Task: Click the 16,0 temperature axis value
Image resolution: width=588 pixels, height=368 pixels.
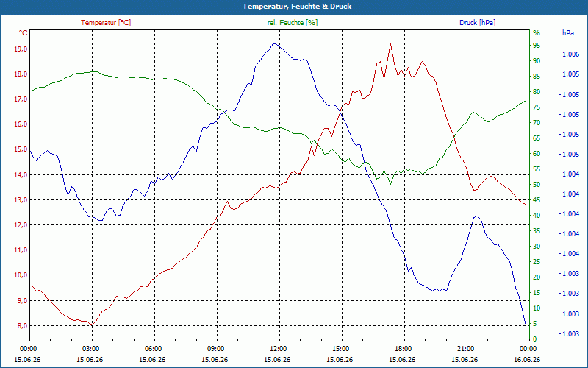Action: pos(21,124)
